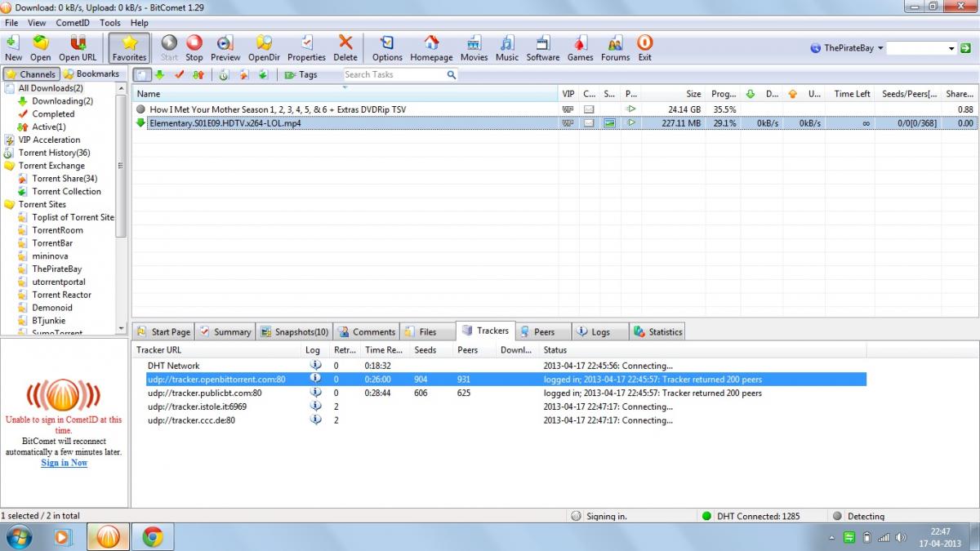The width and height of the screenshot is (980, 551).
Task: Click the Open toolbar icon
Action: [x=40, y=47]
